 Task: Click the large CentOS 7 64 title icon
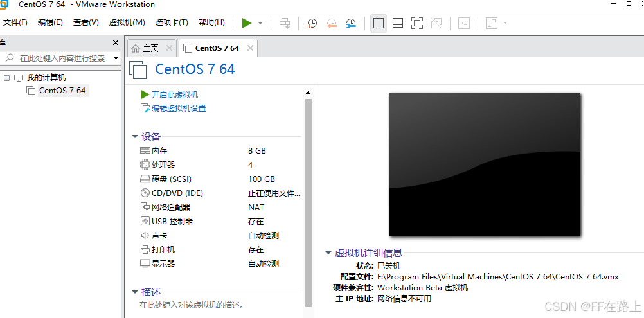138,69
